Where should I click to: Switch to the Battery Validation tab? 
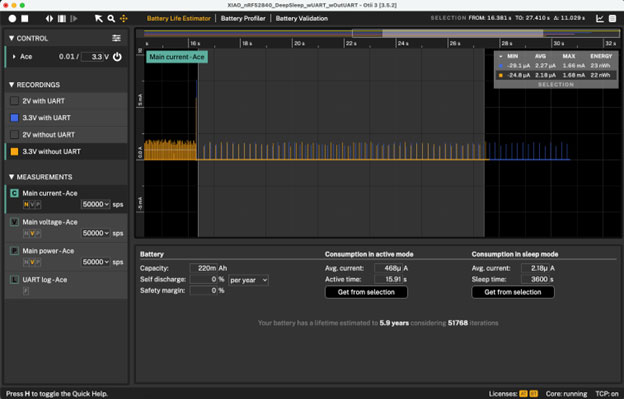pos(302,18)
